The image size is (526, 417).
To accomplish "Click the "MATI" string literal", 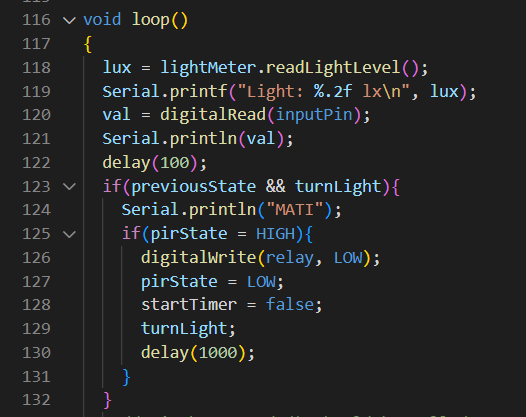I will (x=295, y=210).
